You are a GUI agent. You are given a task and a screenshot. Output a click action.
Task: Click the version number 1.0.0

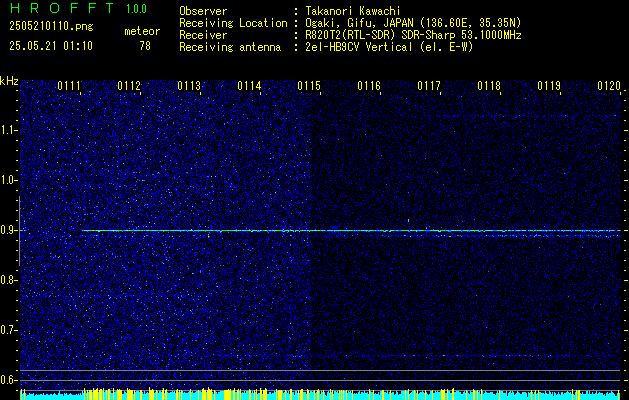[136, 9]
